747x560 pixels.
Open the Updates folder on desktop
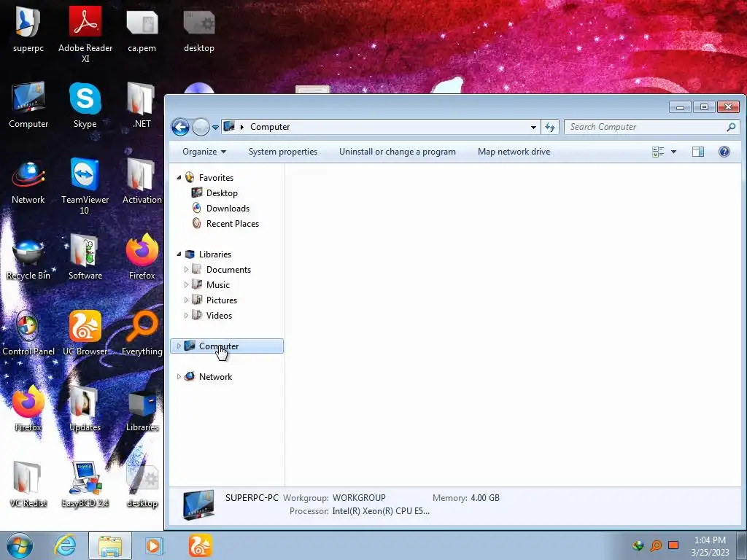[x=85, y=408]
